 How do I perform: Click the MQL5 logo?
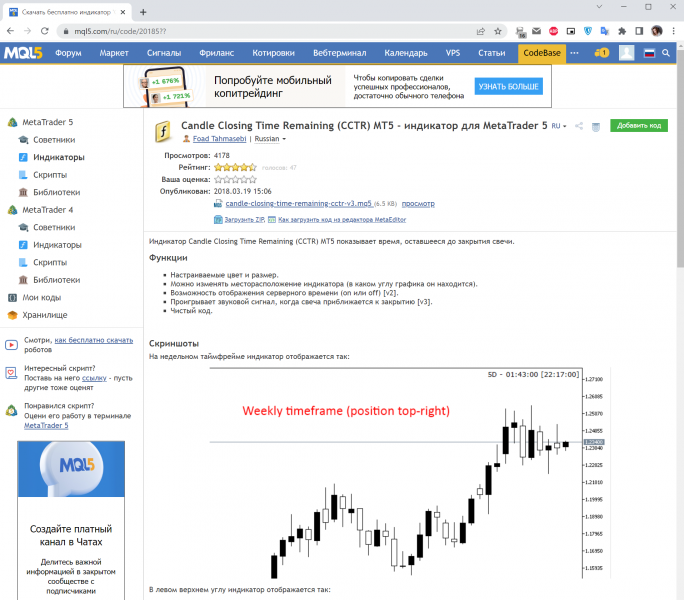pyautogui.click(x=23, y=53)
